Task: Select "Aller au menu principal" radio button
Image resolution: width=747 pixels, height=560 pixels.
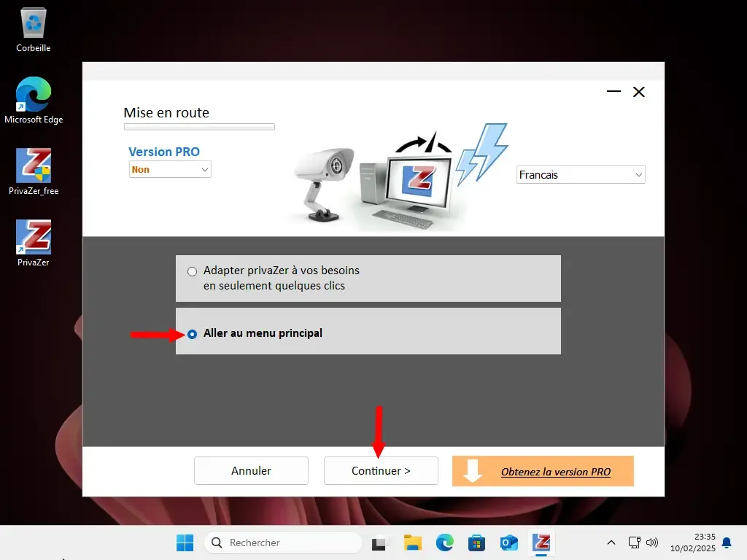Action: click(x=192, y=334)
